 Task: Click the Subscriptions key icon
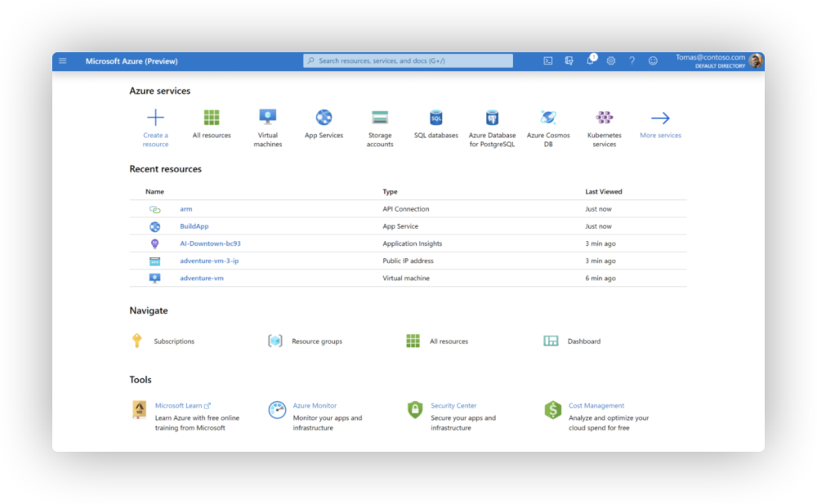click(136, 341)
